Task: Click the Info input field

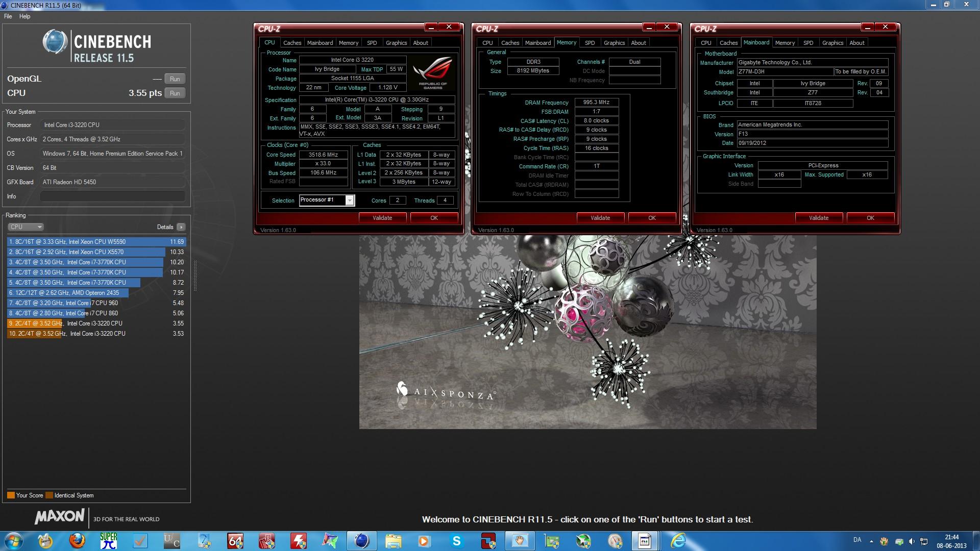Action: 112,196
